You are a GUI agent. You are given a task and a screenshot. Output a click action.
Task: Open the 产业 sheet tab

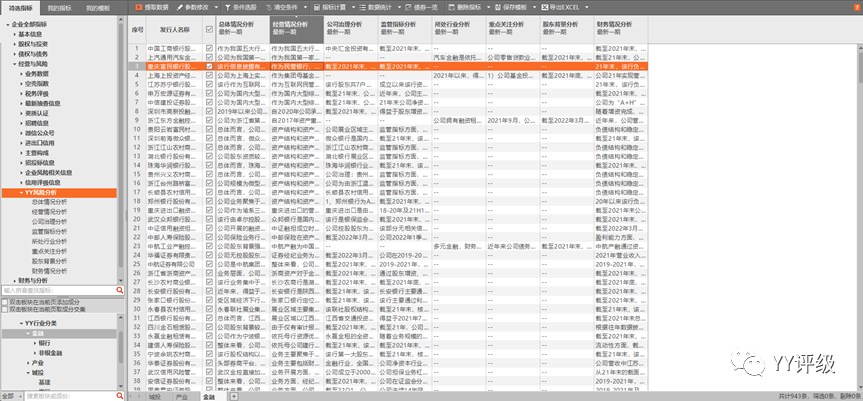182,397
